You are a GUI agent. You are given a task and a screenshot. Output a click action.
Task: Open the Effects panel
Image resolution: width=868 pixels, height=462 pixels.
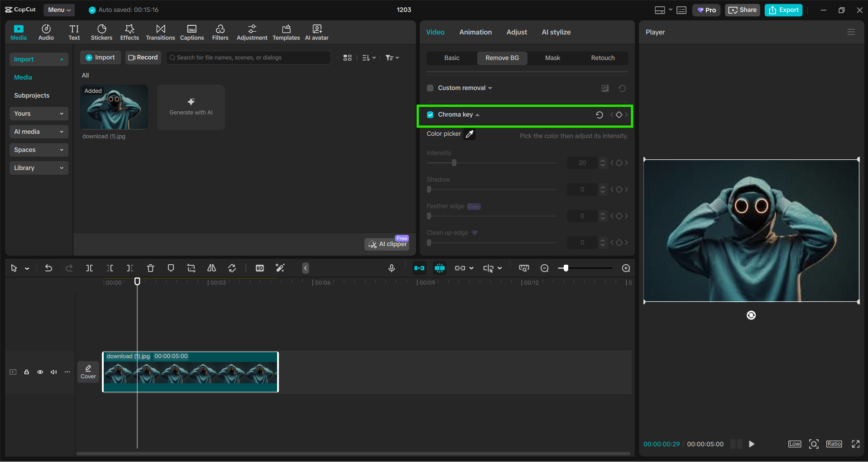pos(129,32)
